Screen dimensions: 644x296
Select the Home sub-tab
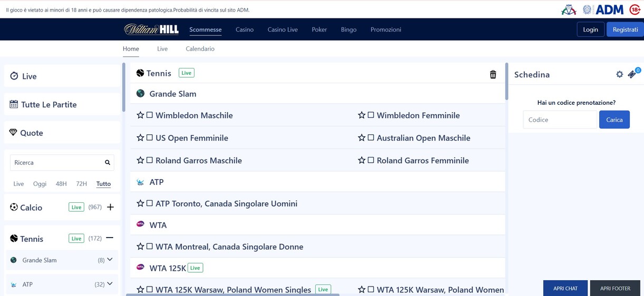click(131, 49)
